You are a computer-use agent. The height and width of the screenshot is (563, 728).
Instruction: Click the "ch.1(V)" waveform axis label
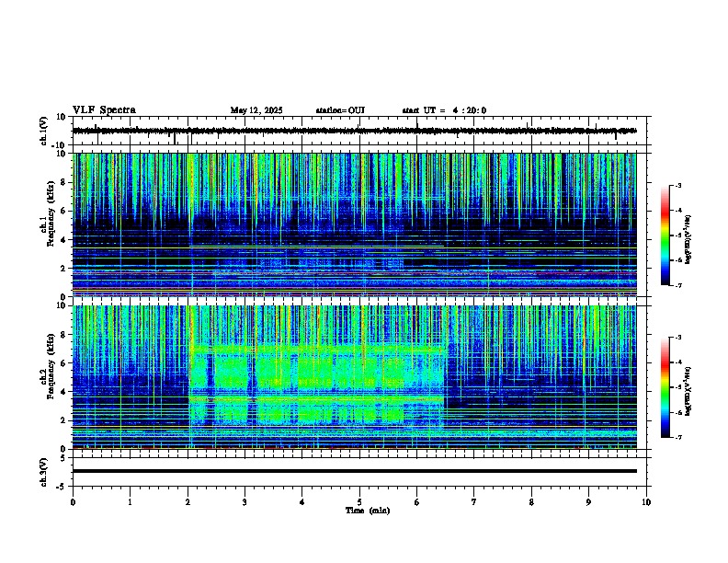pyautogui.click(x=44, y=131)
